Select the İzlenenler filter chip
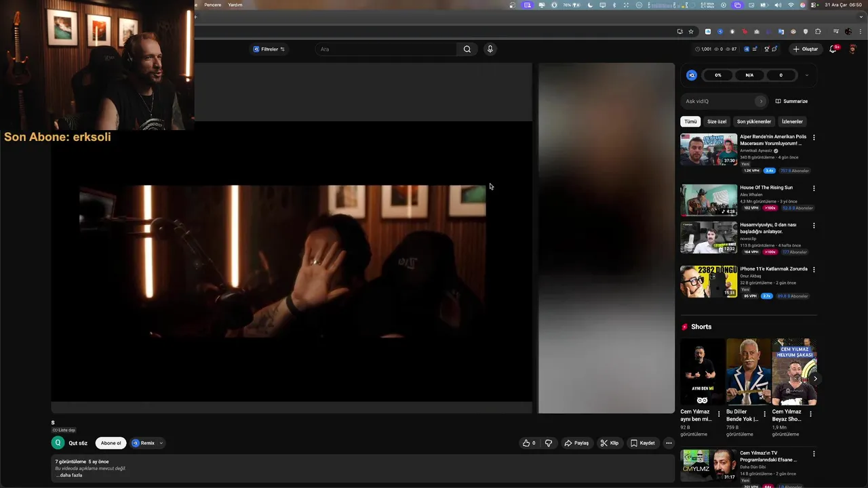The width and height of the screenshot is (868, 488). (792, 121)
